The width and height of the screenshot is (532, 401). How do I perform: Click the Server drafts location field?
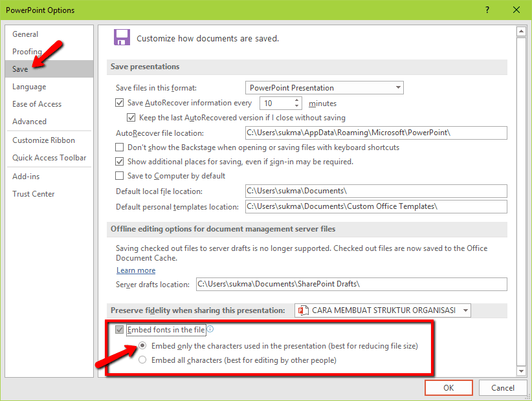click(x=351, y=284)
